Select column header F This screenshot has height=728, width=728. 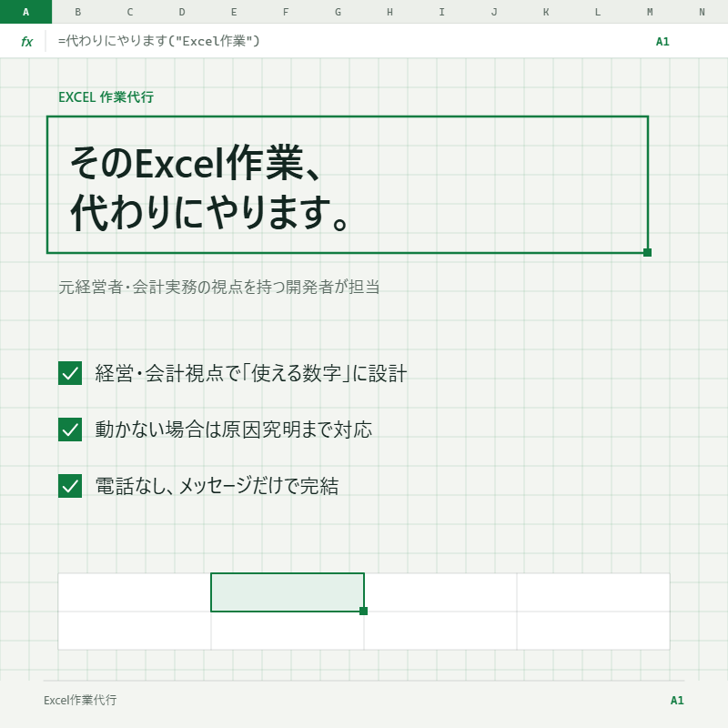point(286,12)
